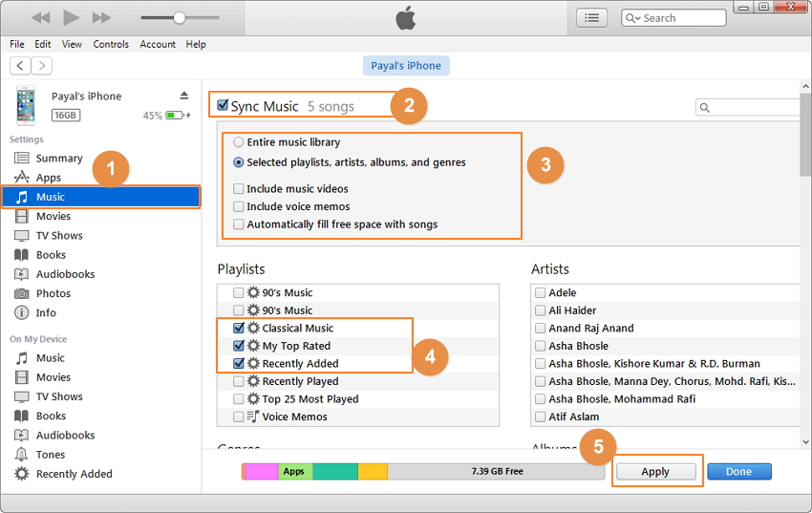Open the Controls menu
This screenshot has width=812, height=513.
point(111,44)
